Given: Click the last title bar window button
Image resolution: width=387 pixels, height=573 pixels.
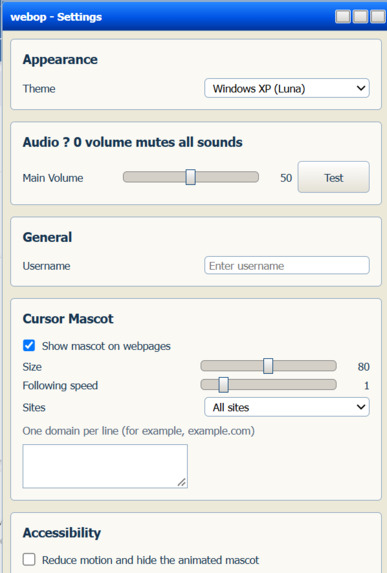Looking at the screenshot, I should (x=378, y=16).
